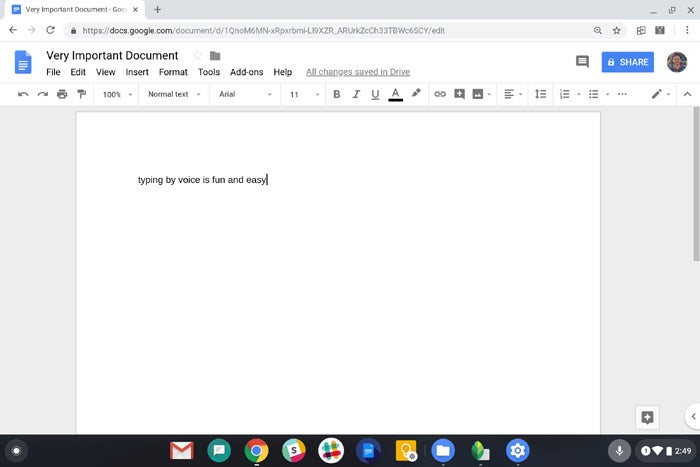Screen dimensions: 700x467
Task: Print the document using the printer icon
Action: pyautogui.click(x=62, y=94)
